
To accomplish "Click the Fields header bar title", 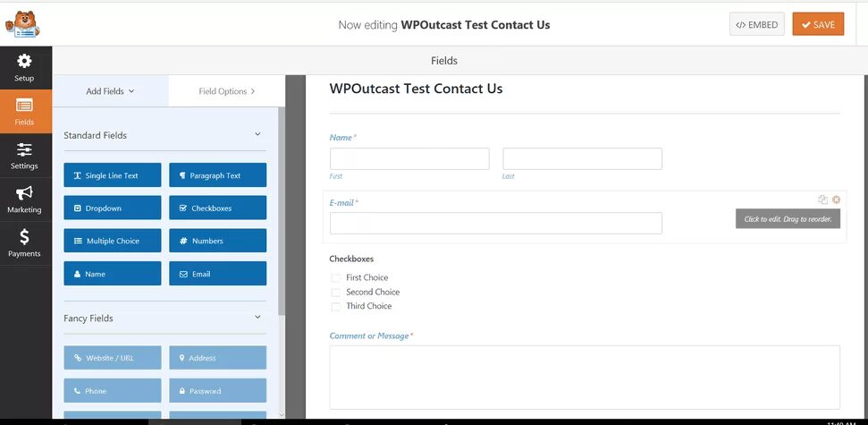I will click(444, 61).
